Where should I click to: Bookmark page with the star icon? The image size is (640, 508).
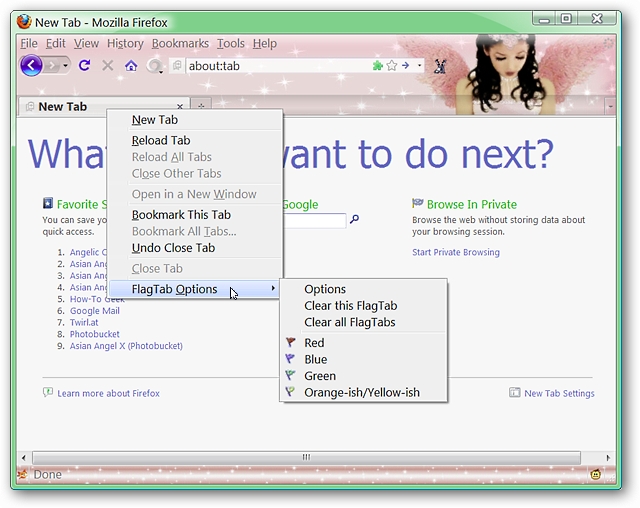tap(391, 65)
